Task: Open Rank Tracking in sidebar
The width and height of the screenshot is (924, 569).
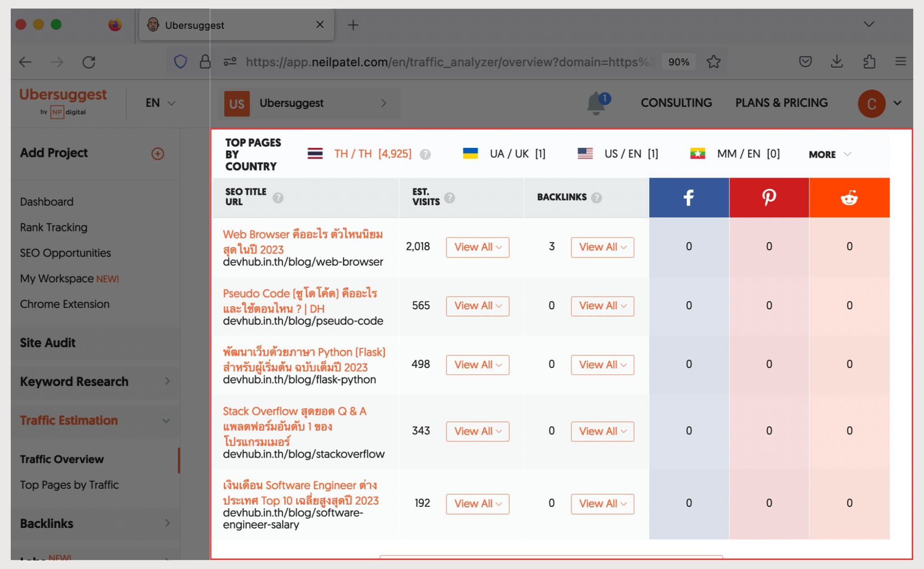Action: click(54, 227)
